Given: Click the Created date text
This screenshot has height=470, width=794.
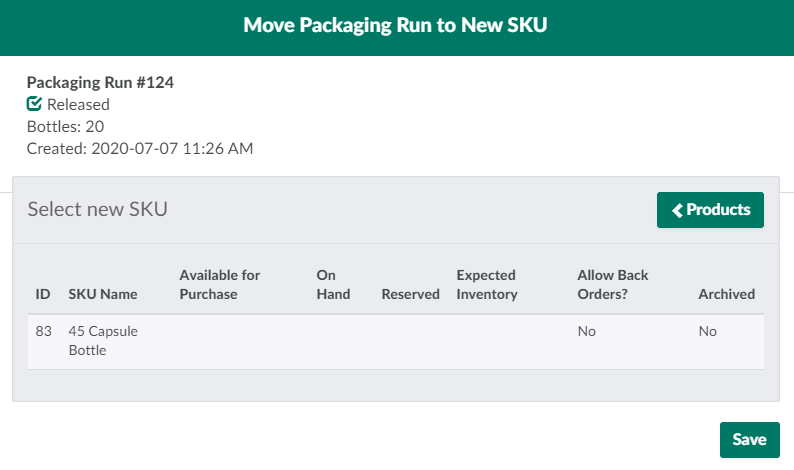Looking at the screenshot, I should (x=139, y=149).
